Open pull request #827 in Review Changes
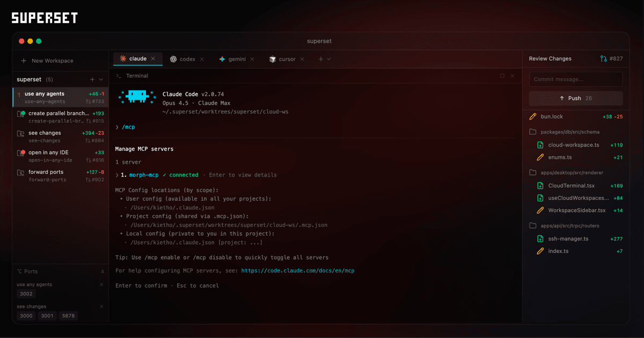 click(x=611, y=58)
